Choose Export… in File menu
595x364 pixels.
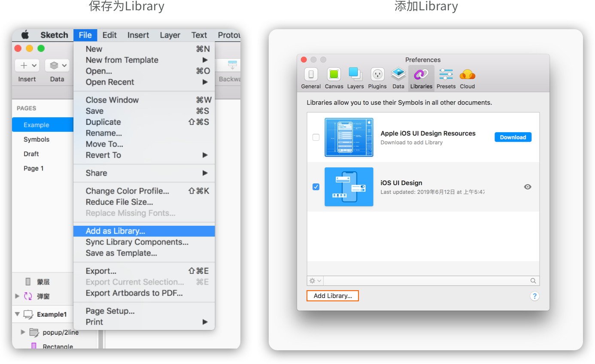[x=144, y=271]
